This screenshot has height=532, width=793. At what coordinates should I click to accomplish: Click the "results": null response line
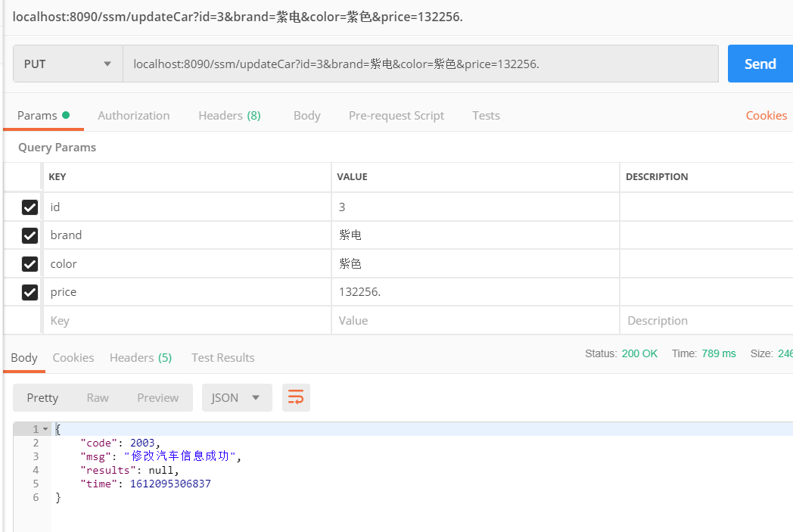129,470
